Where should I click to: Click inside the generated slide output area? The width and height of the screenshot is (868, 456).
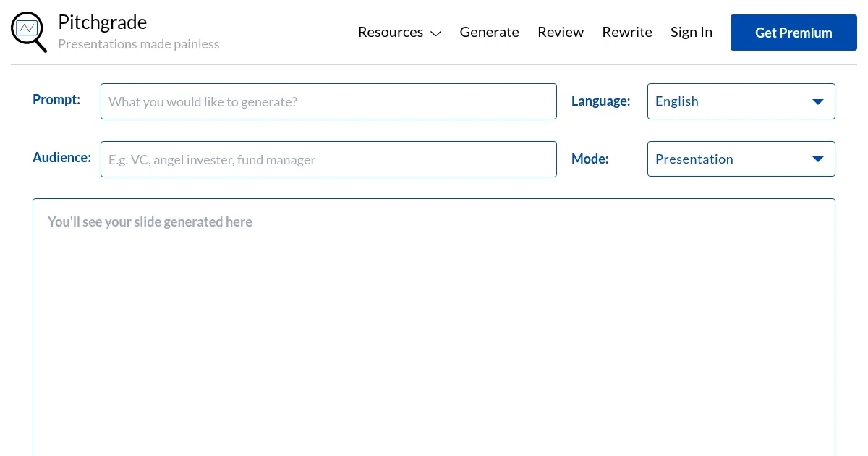coord(434,326)
